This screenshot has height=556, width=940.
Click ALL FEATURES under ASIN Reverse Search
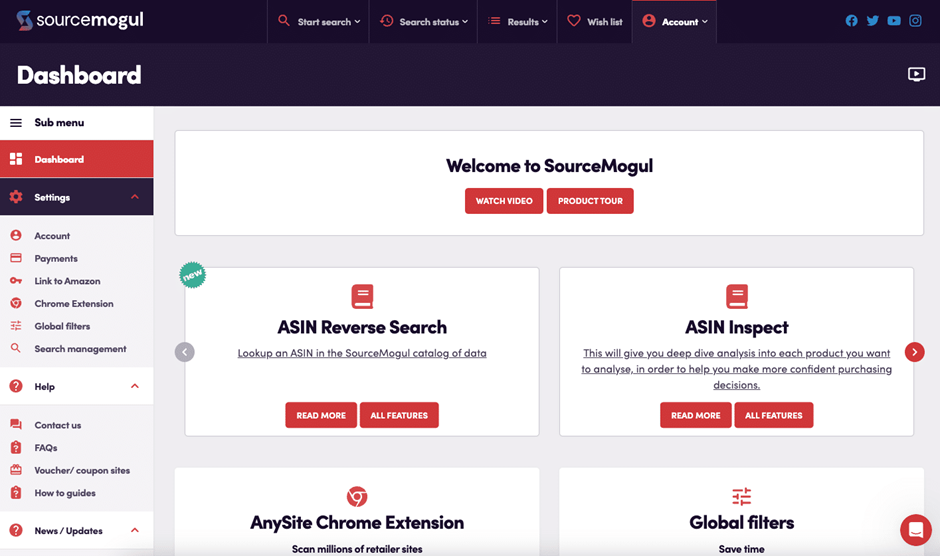[399, 415]
